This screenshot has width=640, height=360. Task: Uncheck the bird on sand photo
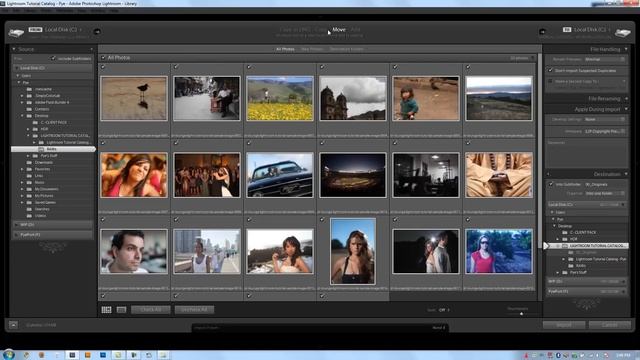103,67
